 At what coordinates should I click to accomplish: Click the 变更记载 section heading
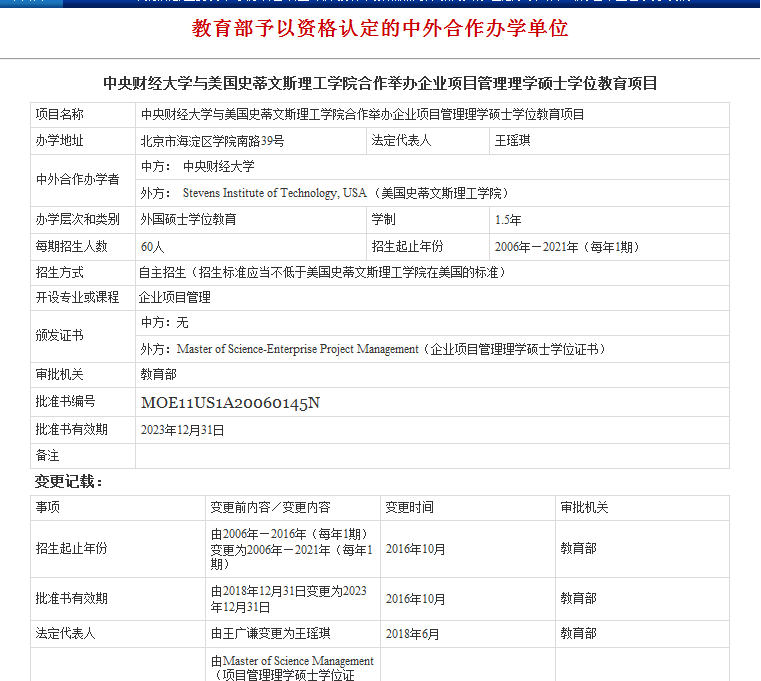point(68,482)
